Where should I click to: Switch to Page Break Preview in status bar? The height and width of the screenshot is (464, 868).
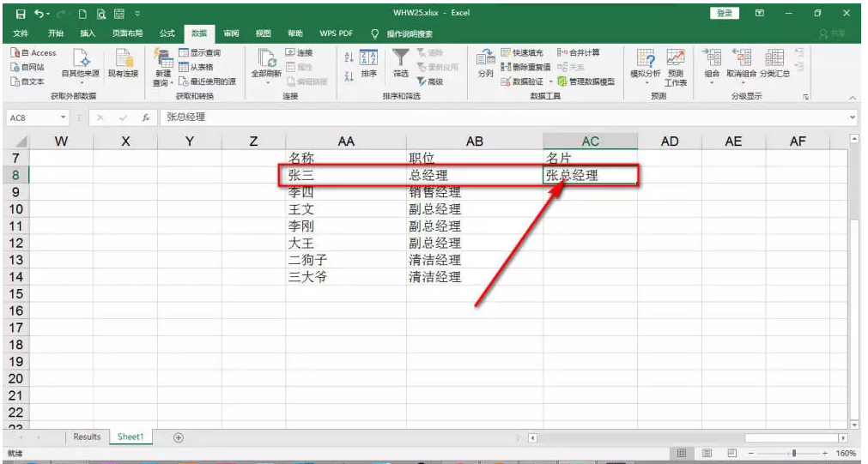pyautogui.click(x=731, y=454)
